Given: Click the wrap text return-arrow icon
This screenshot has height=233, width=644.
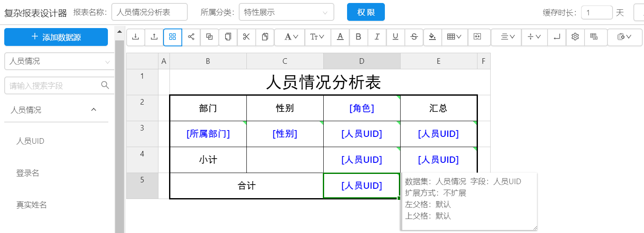Looking at the screenshot, I should click(556, 37).
